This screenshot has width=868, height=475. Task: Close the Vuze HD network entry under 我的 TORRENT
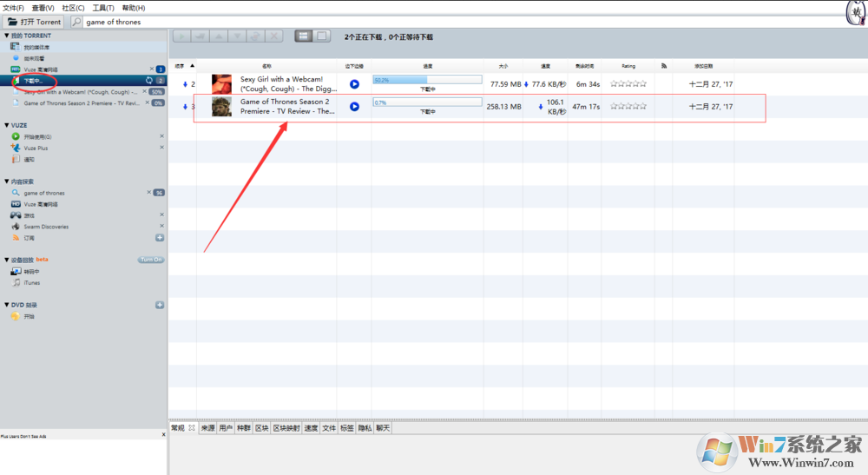tap(152, 69)
